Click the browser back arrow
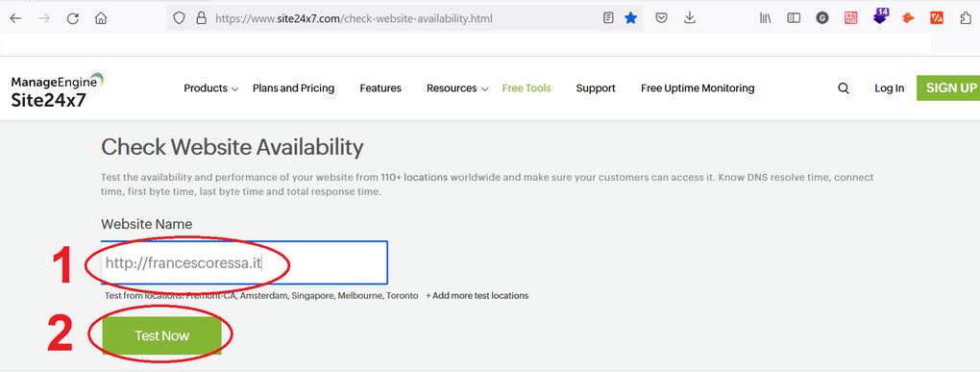This screenshot has width=980, height=372. 15,18
